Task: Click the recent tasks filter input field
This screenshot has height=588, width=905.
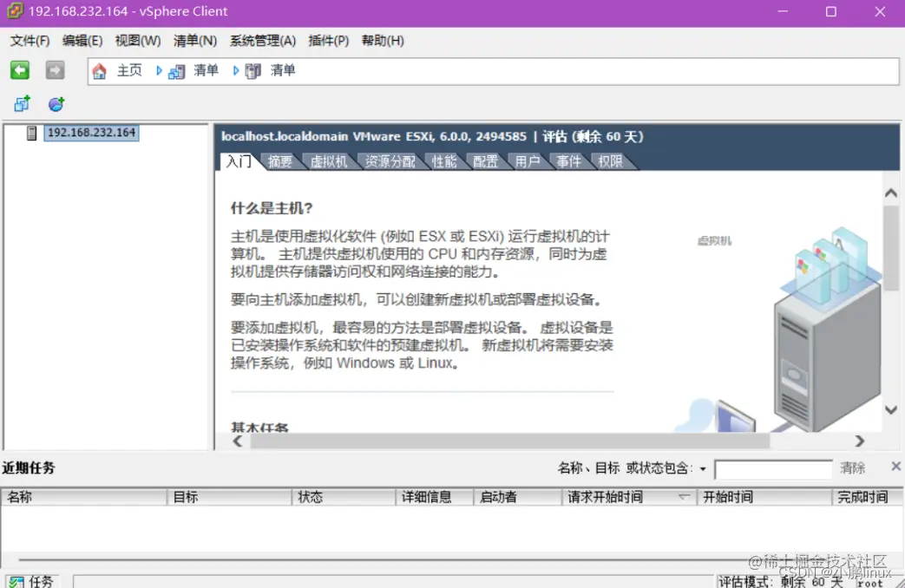Action: click(773, 469)
